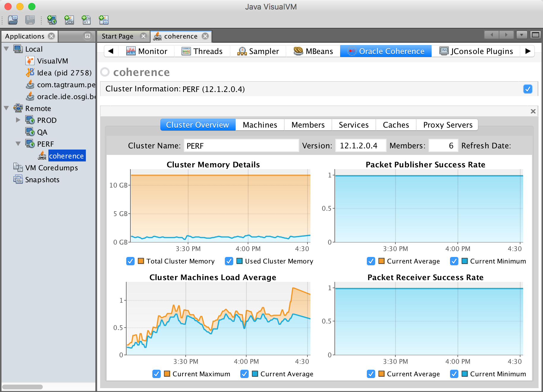
Task: Switch to Services tab
Action: click(x=354, y=125)
